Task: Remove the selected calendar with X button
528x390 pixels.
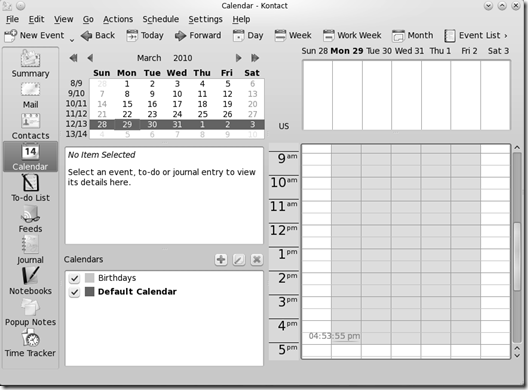Action: [257, 260]
